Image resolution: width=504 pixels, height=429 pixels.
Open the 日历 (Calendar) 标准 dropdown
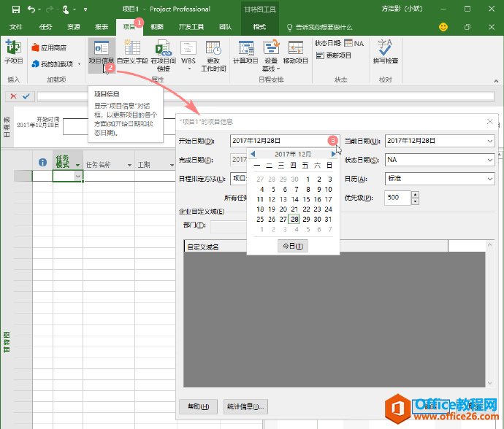point(489,179)
